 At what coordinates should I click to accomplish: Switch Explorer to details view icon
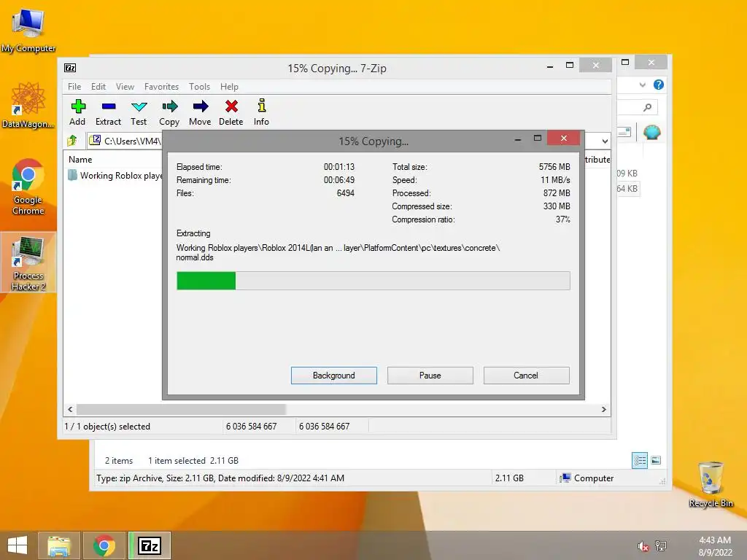[x=640, y=460]
